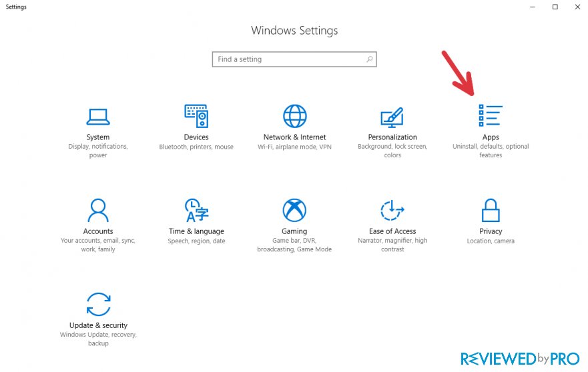Click 'Windows Update, recovery, backup' description
This screenshot has width=588, height=372.
(x=98, y=339)
